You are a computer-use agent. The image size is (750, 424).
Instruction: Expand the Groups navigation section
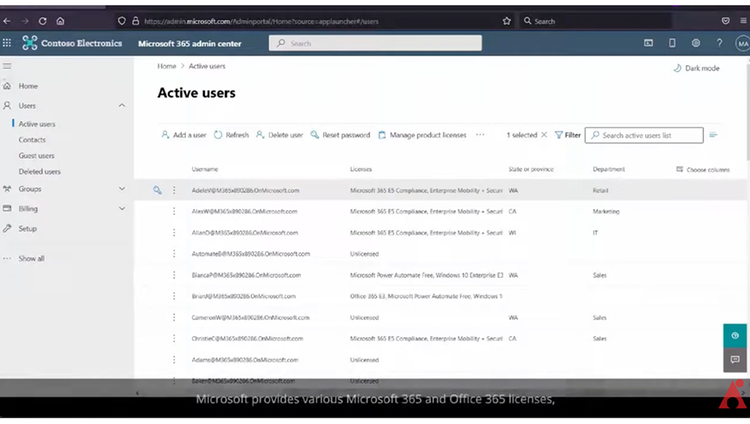122,189
